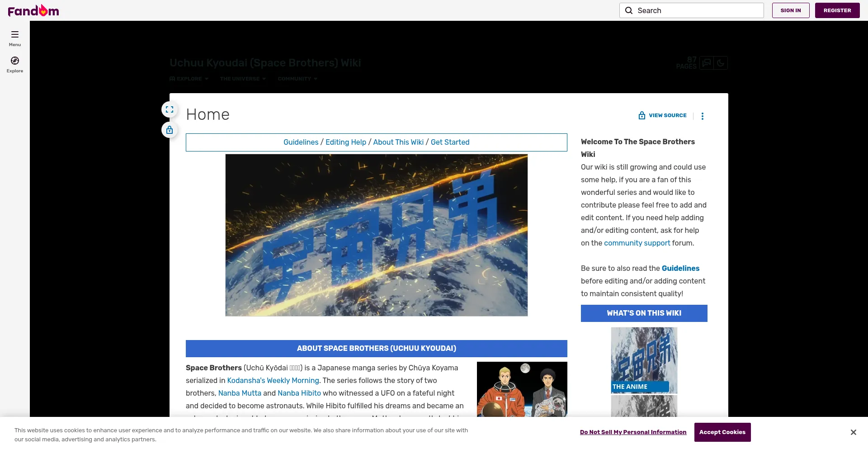The width and height of the screenshot is (868, 449).
Task: Click the Sign In button
Action: coord(791,10)
